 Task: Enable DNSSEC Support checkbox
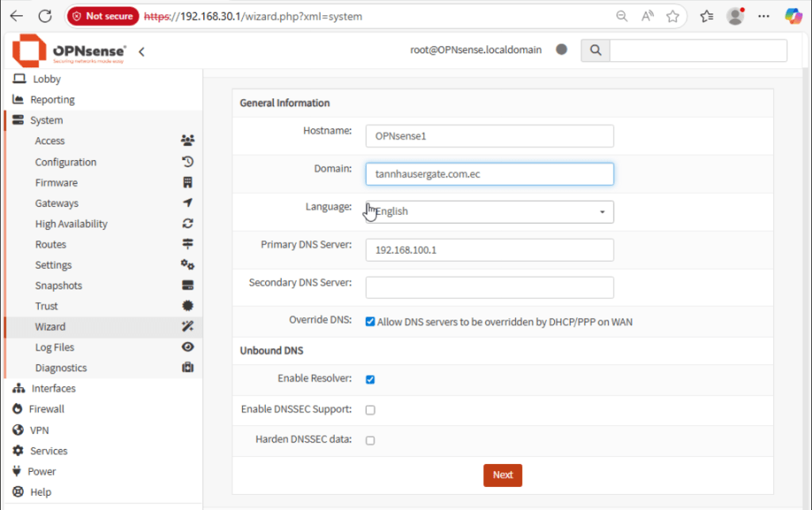(370, 410)
